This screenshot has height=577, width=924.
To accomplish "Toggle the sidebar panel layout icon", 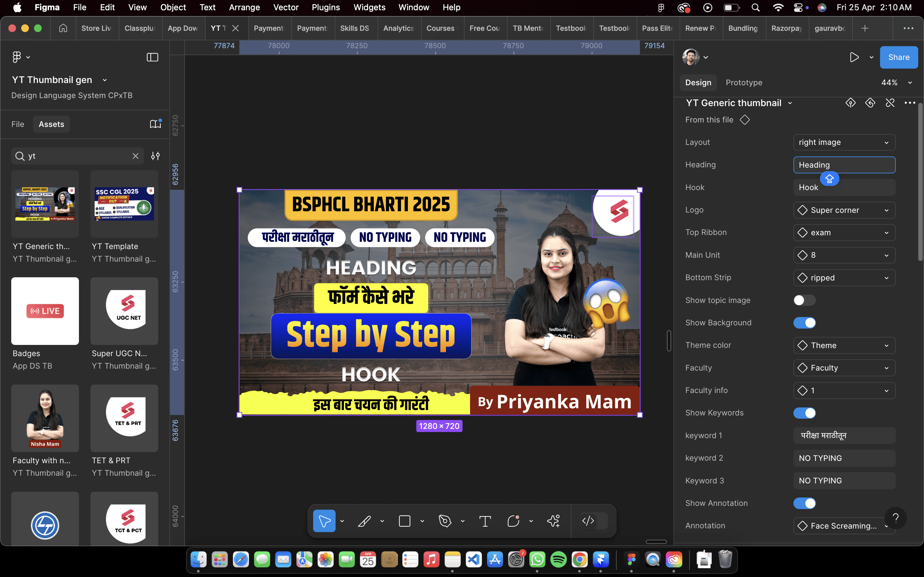I will [x=152, y=57].
